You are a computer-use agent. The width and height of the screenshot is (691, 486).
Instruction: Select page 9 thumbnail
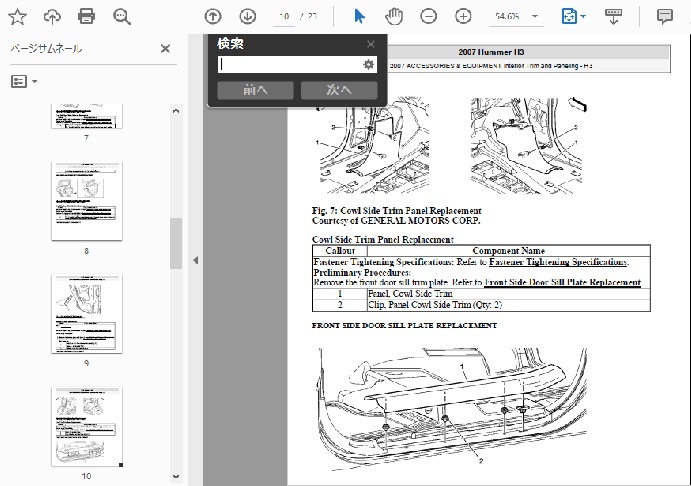pos(87,314)
